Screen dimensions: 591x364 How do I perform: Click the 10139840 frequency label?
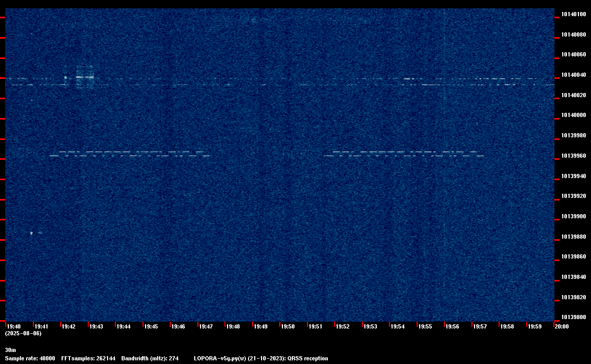573,277
